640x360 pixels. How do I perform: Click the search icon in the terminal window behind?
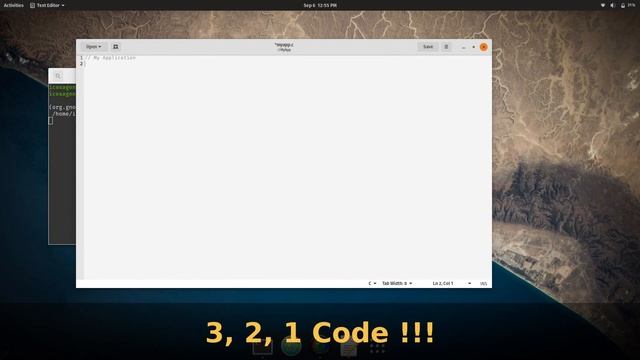(x=58, y=76)
